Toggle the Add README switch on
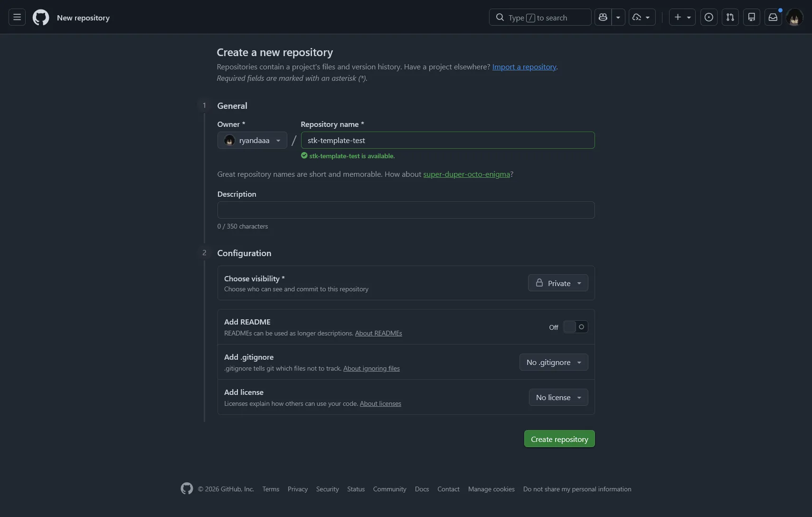This screenshot has width=812, height=517. coord(575,327)
